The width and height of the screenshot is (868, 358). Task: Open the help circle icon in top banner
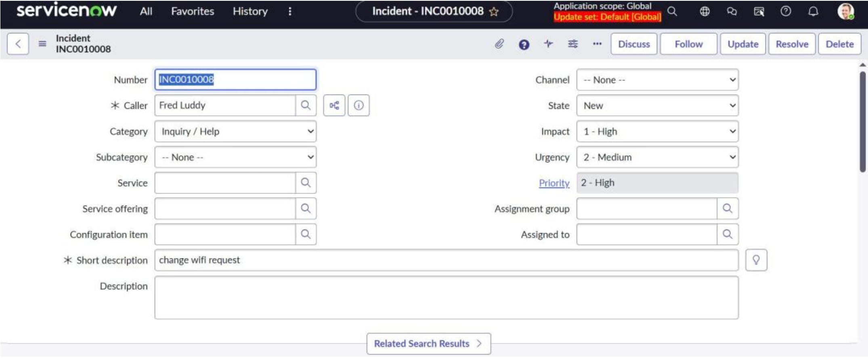[786, 11]
